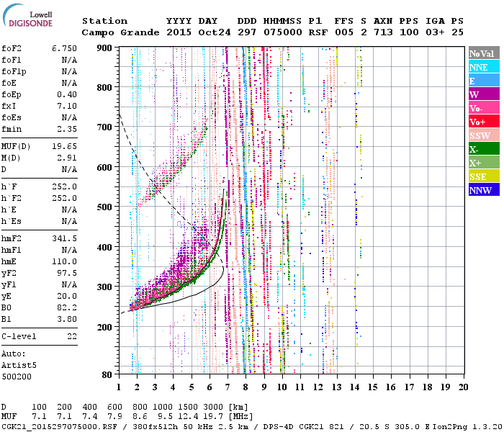Click the DPS-4D instrument label in footer
504x432 pixels.
point(279,427)
